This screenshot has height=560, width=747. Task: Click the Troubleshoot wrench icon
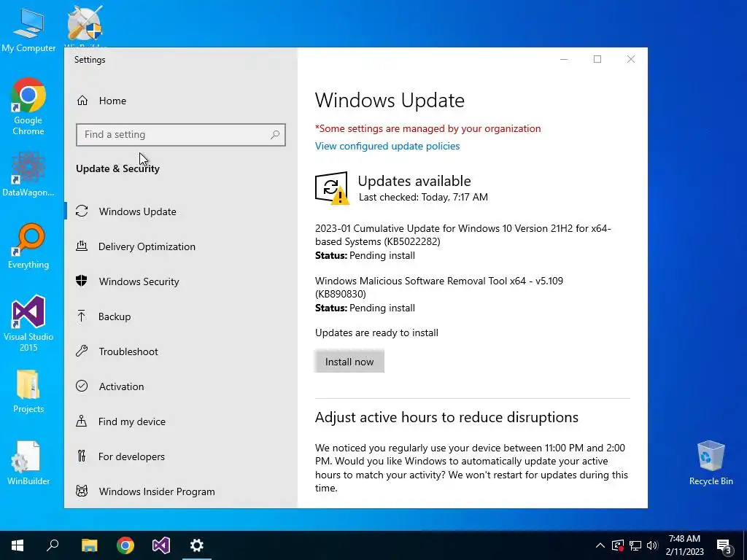click(82, 351)
